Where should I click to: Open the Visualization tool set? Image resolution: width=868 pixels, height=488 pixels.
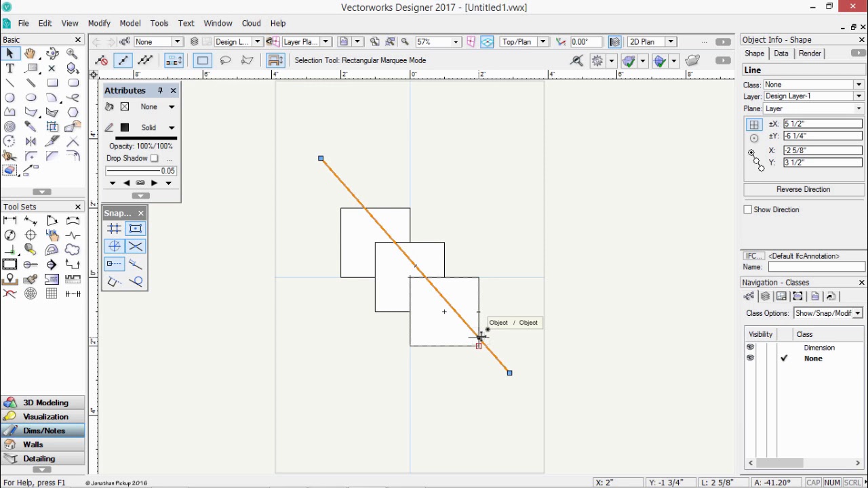pos(43,417)
